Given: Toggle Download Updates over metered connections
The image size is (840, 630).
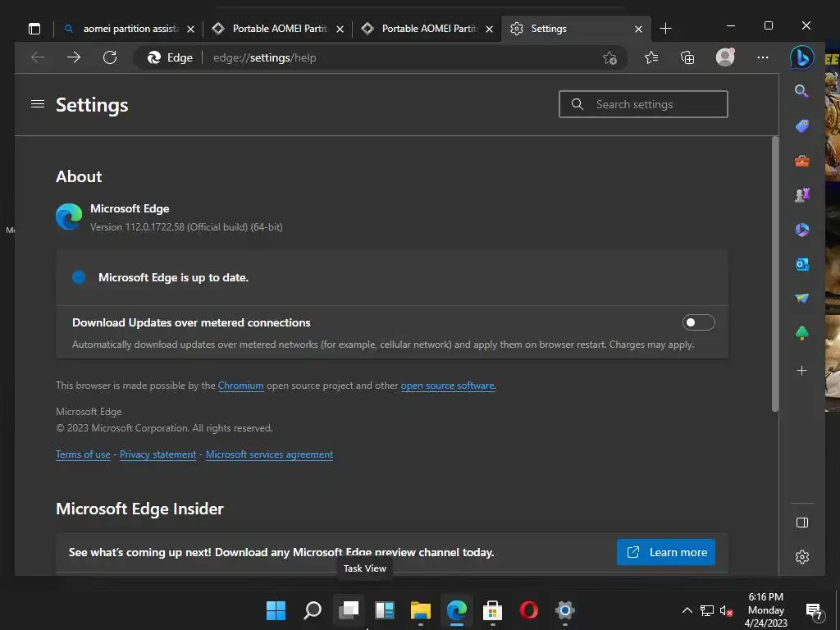Looking at the screenshot, I should click(698, 322).
